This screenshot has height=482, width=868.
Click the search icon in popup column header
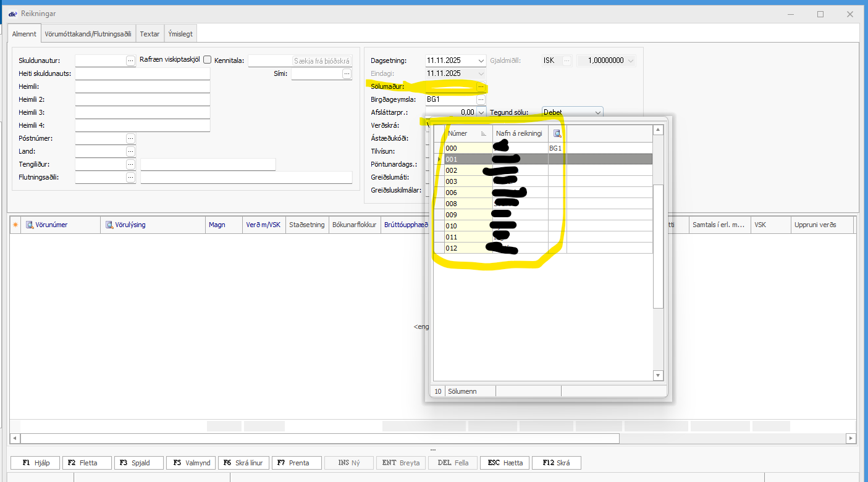pyautogui.click(x=557, y=133)
